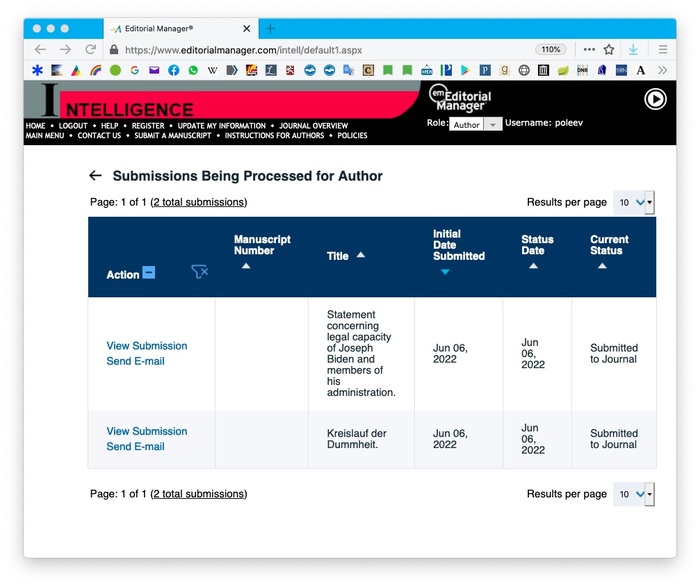
Task: Select INSTRUCTIONS FOR AUTHORS menu item
Action: 274,136
